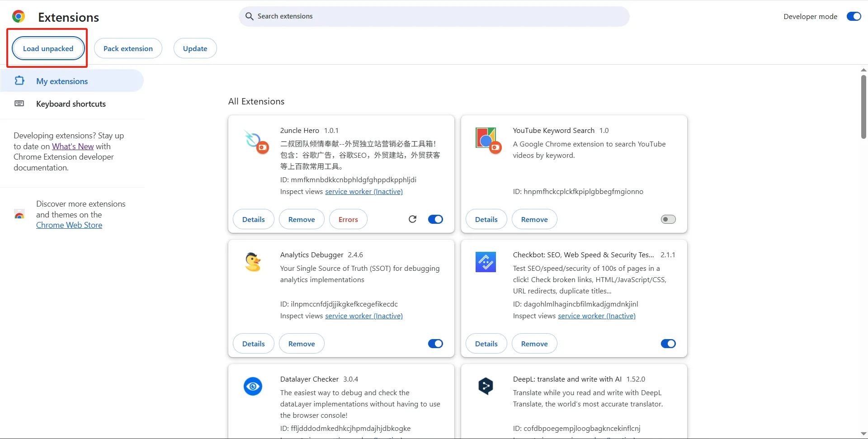The height and width of the screenshot is (439, 868).
Task: Click the Chrome Web Store rainbow icon
Action: coord(19,214)
